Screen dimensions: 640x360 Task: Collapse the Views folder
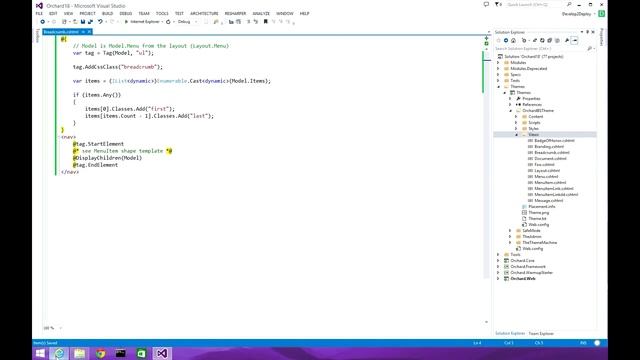(x=516, y=135)
